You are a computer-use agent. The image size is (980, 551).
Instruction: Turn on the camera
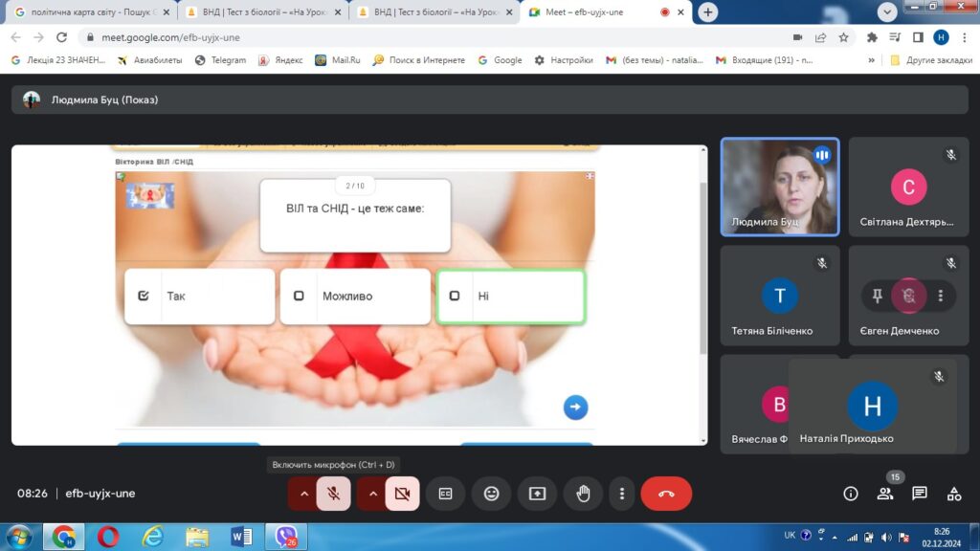(402, 494)
